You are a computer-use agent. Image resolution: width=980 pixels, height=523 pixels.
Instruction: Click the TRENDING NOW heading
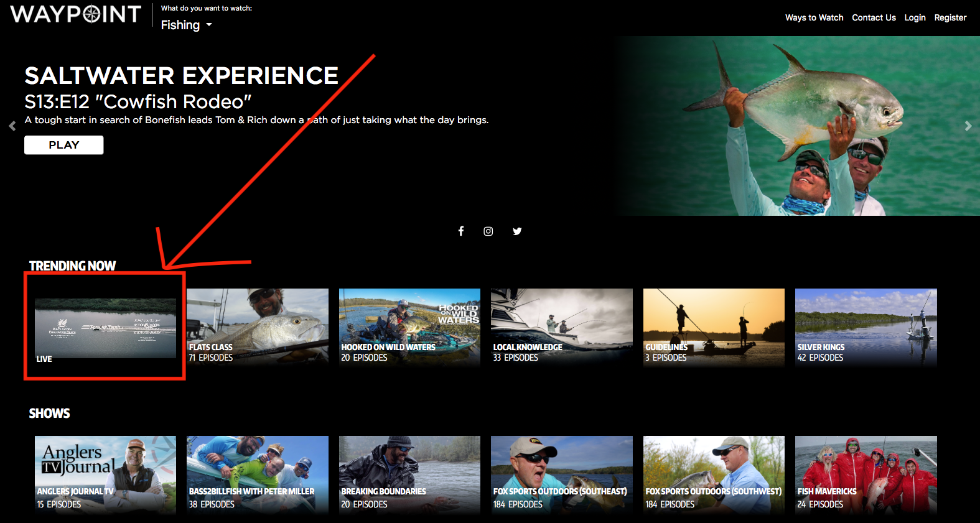click(x=72, y=266)
